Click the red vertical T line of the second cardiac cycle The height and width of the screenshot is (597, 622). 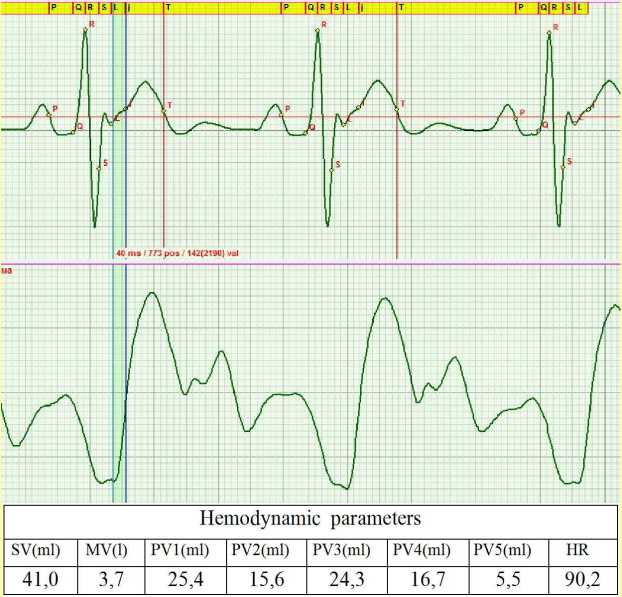397,135
